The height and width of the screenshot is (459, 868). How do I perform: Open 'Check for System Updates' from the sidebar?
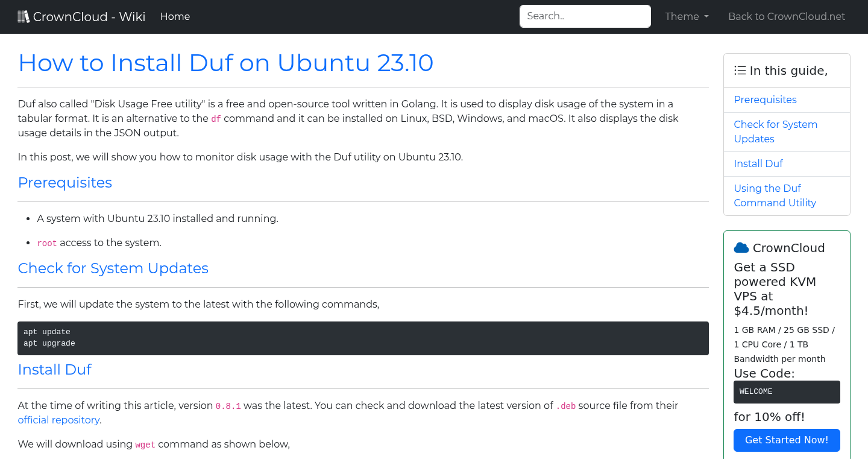tap(776, 131)
